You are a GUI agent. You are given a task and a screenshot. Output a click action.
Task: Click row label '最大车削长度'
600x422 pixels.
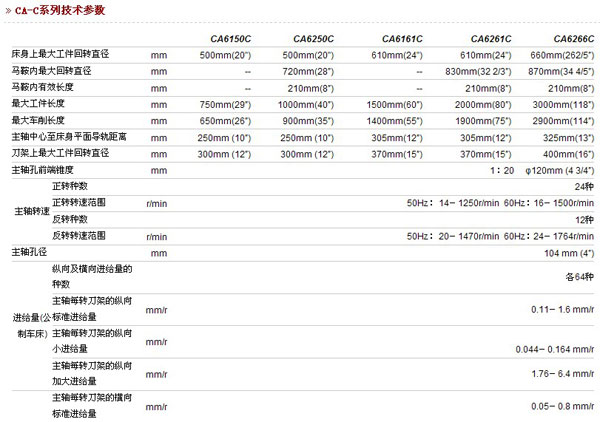38,120
